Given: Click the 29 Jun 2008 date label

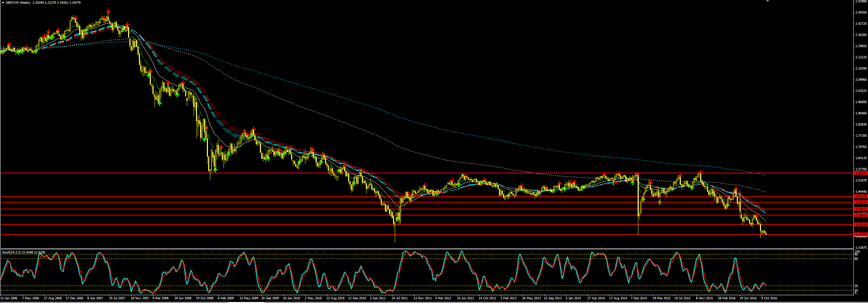Looking at the screenshot, I should pos(183,298).
